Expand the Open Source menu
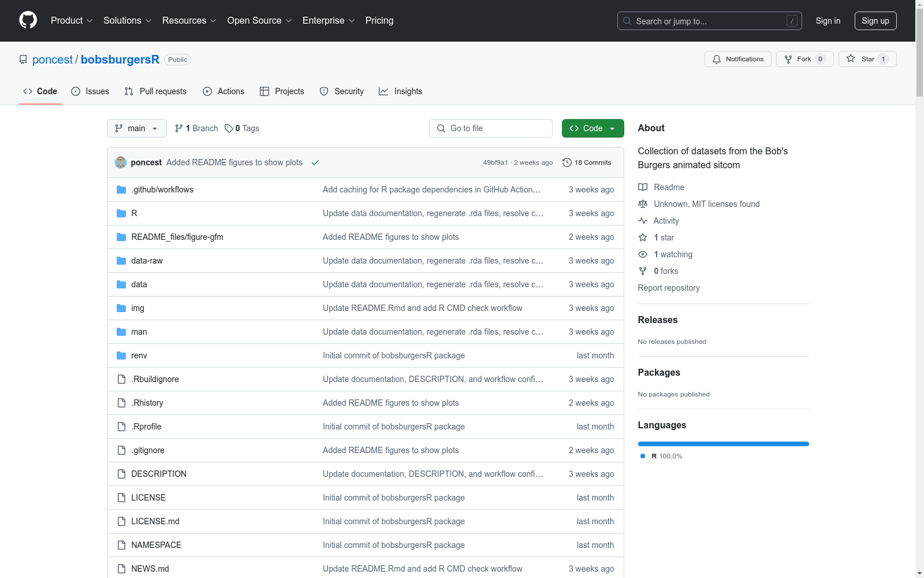 [260, 21]
